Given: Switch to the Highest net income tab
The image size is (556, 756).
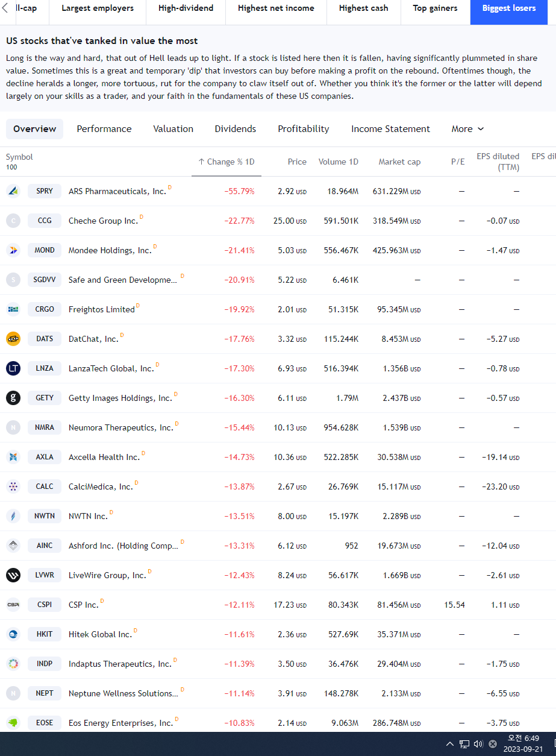Looking at the screenshot, I should (x=276, y=8).
